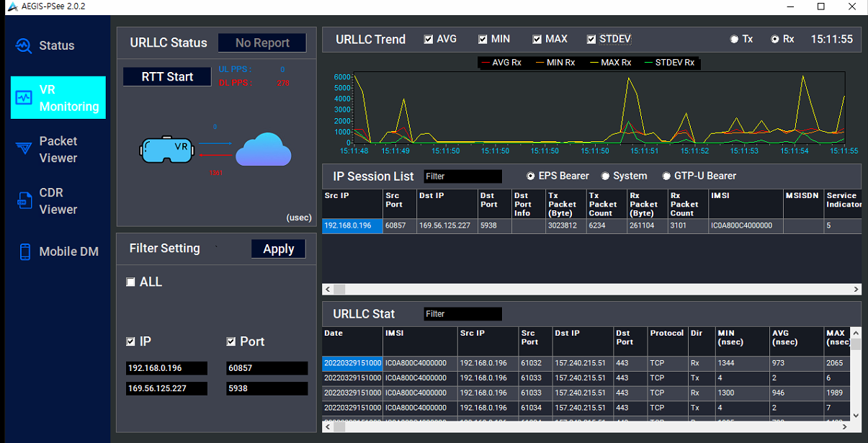Toggle the IP filter checkbox
Image resolution: width=868 pixels, height=443 pixels.
tap(130, 341)
